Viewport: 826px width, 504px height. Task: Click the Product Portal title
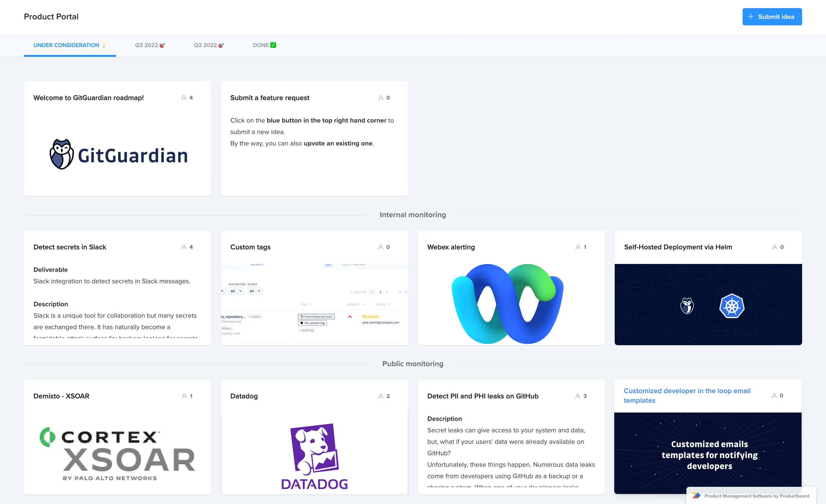pyautogui.click(x=51, y=17)
